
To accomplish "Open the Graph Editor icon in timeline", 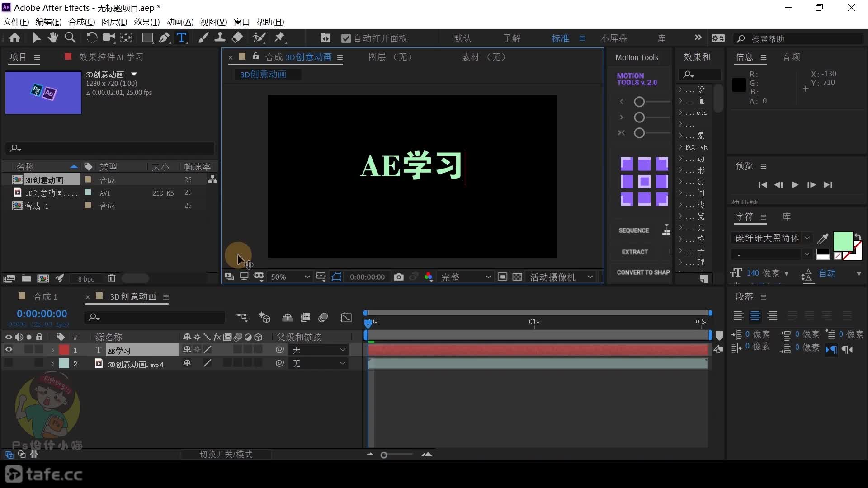I will (346, 318).
